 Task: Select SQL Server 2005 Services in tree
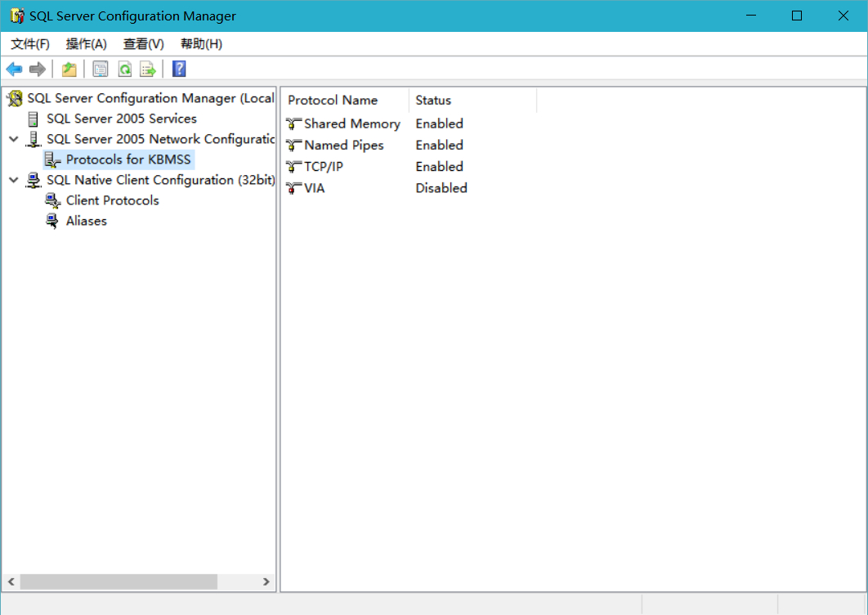pos(121,119)
